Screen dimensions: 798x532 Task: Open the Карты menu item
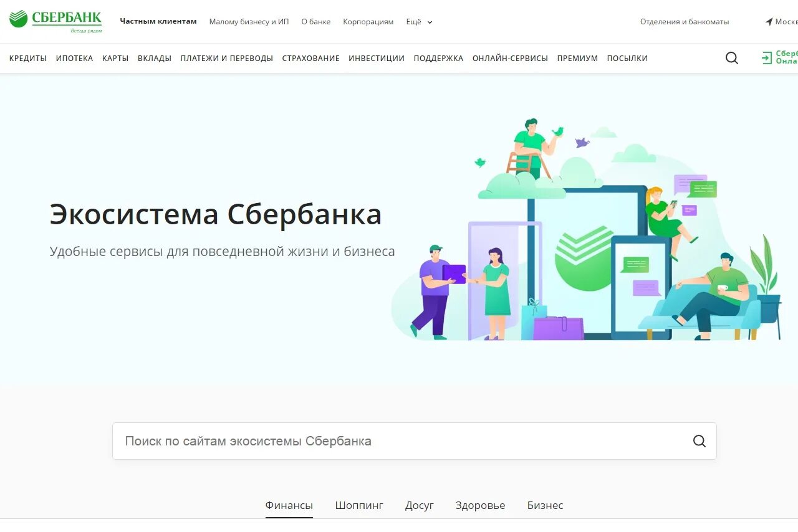point(115,58)
